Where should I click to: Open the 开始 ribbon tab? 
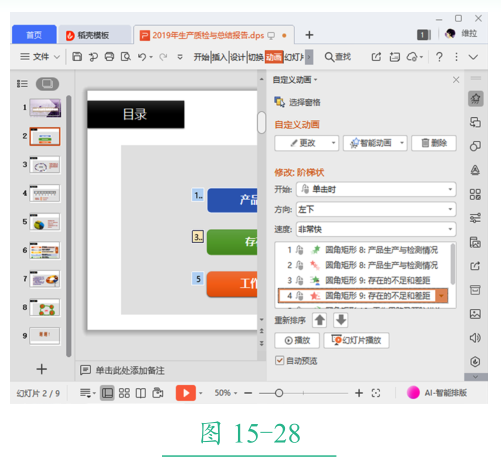point(201,57)
